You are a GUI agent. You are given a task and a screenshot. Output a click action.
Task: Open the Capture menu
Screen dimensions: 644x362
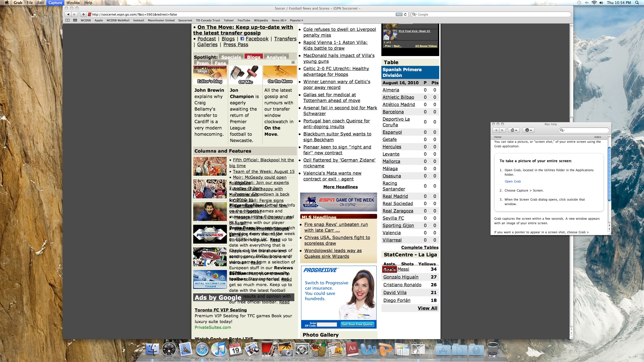pyautogui.click(x=55, y=3)
